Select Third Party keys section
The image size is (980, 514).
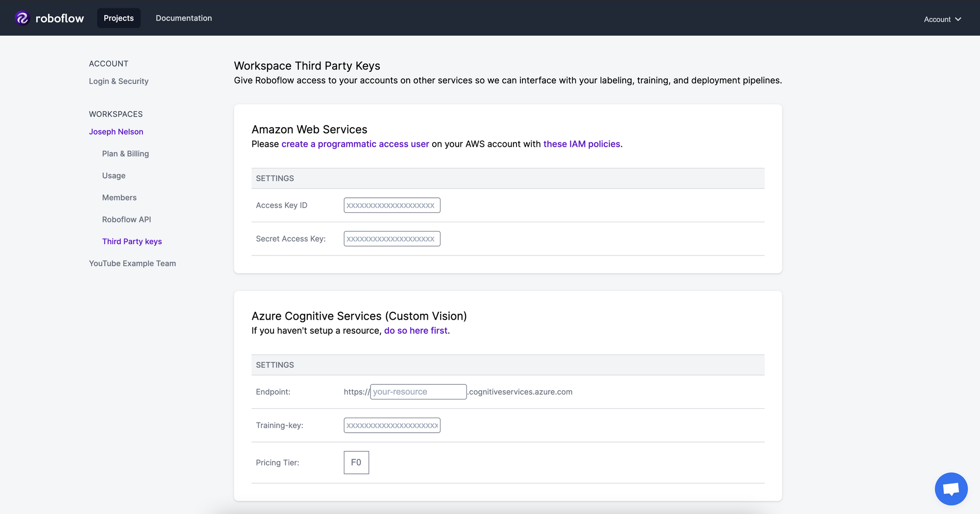[132, 241]
